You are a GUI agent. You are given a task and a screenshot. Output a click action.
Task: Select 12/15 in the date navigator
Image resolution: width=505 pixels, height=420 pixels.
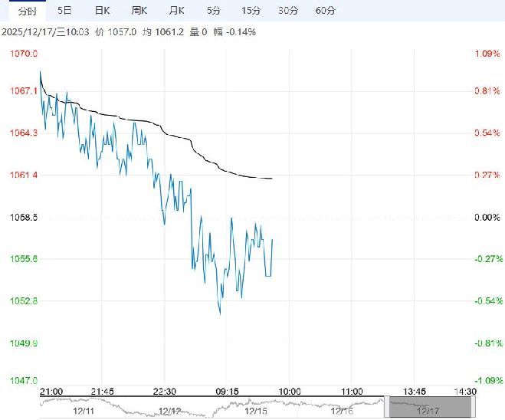point(255,411)
